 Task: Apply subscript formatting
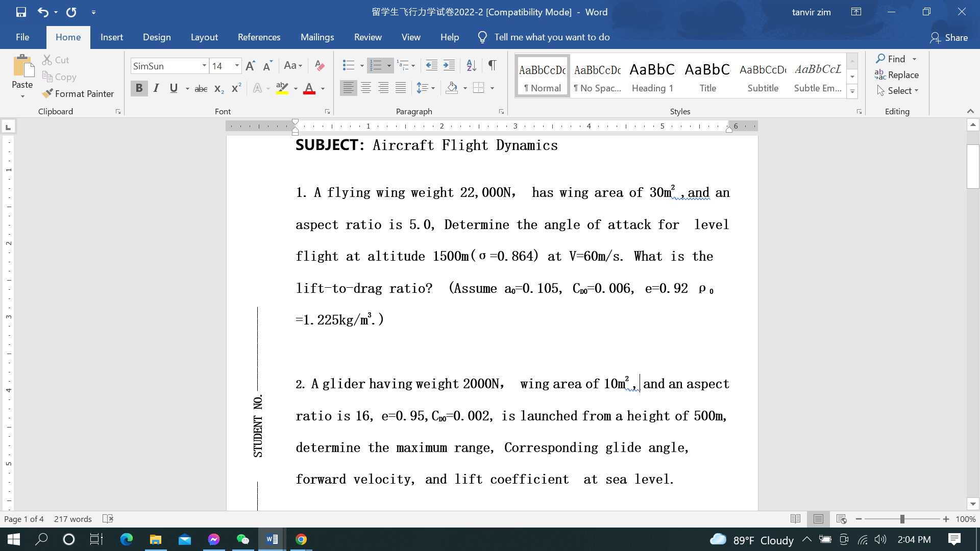pyautogui.click(x=218, y=88)
